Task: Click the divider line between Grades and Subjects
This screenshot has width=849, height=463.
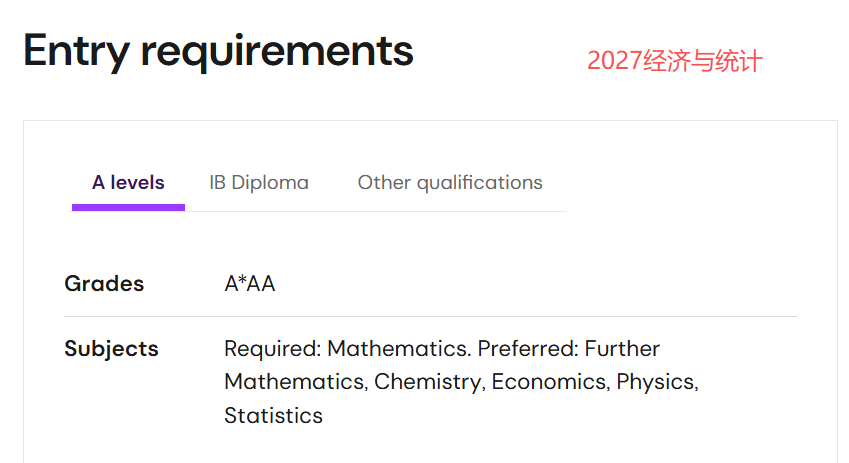Action: coord(430,316)
